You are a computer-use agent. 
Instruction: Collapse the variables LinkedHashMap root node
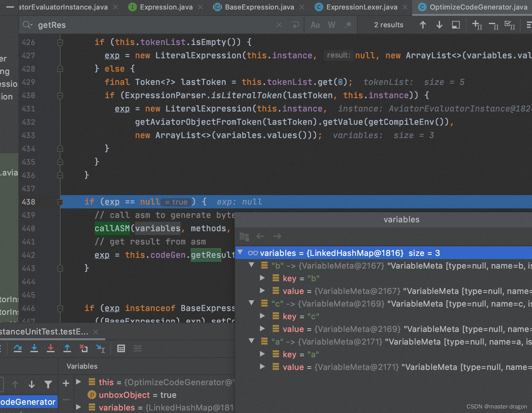coord(240,252)
